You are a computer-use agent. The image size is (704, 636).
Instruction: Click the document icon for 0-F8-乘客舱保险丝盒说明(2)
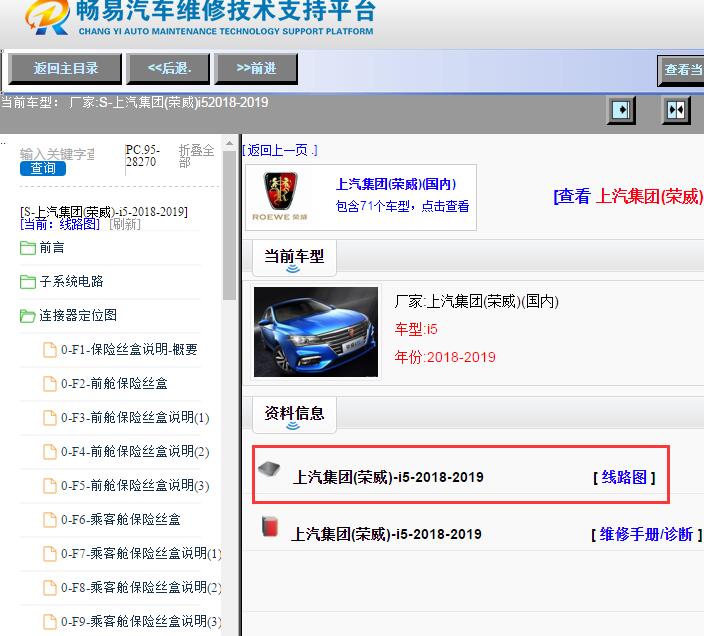(50, 588)
